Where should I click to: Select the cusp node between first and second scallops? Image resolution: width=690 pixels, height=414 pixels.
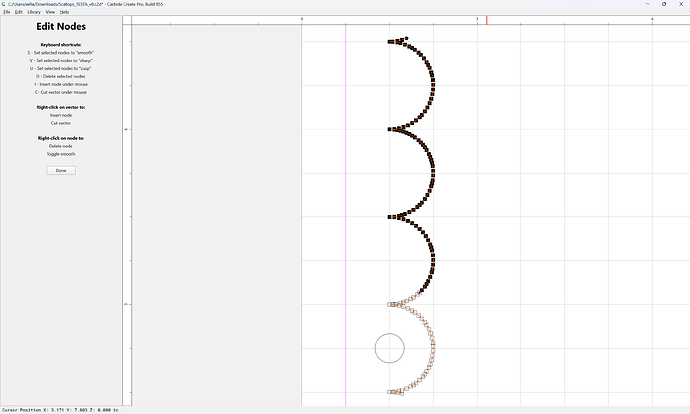(x=390, y=129)
